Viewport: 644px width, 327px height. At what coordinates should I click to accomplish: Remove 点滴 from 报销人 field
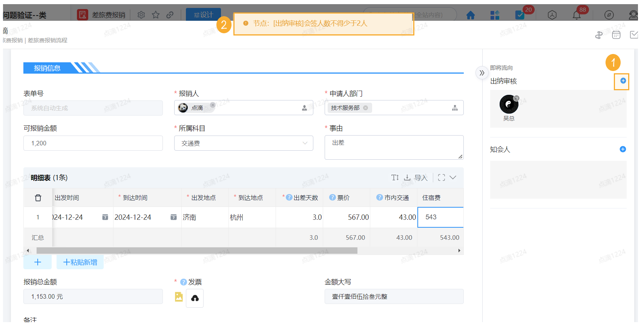[x=213, y=105]
